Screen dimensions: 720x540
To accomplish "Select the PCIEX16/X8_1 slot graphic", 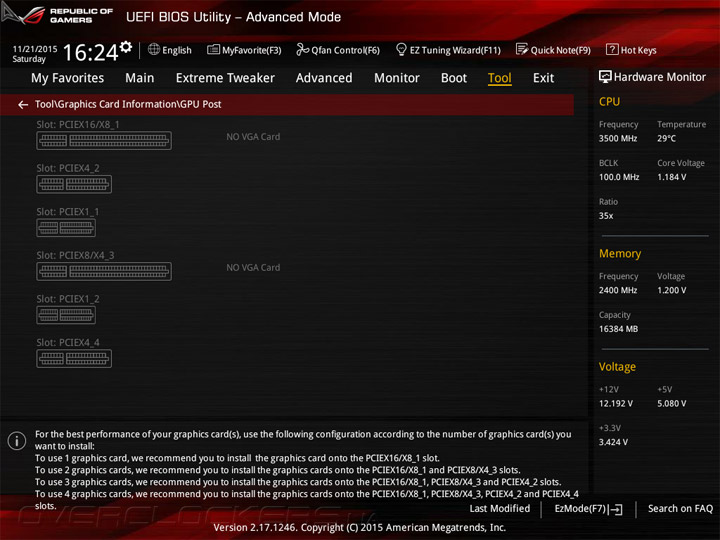I will pos(104,141).
